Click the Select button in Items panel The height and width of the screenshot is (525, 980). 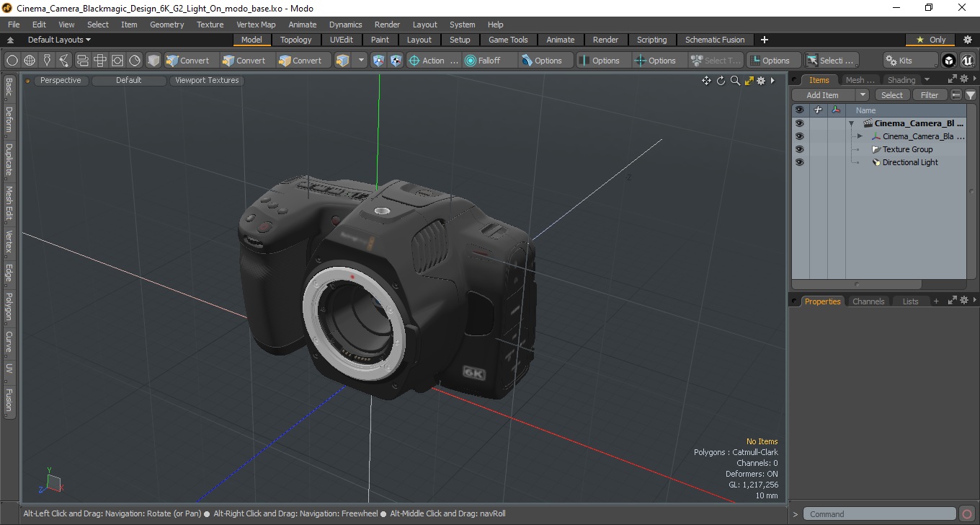click(892, 95)
